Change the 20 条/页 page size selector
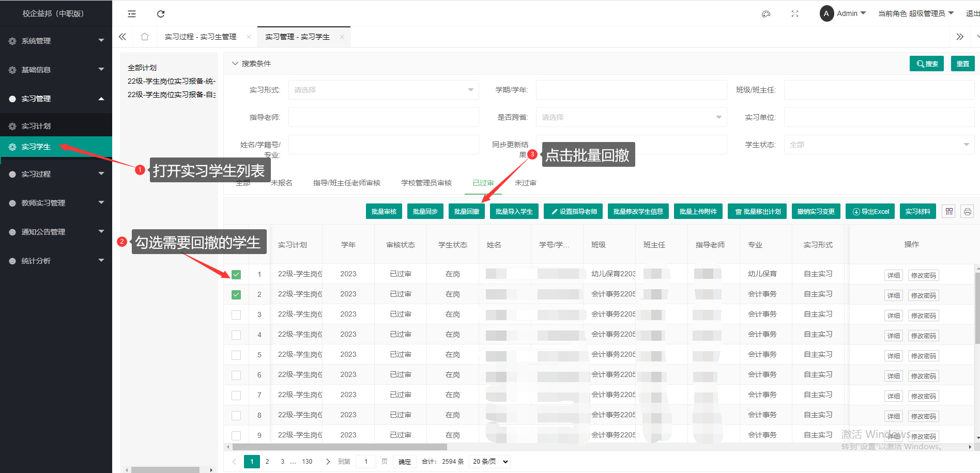Viewport: 980px width, 473px height. click(x=490, y=462)
